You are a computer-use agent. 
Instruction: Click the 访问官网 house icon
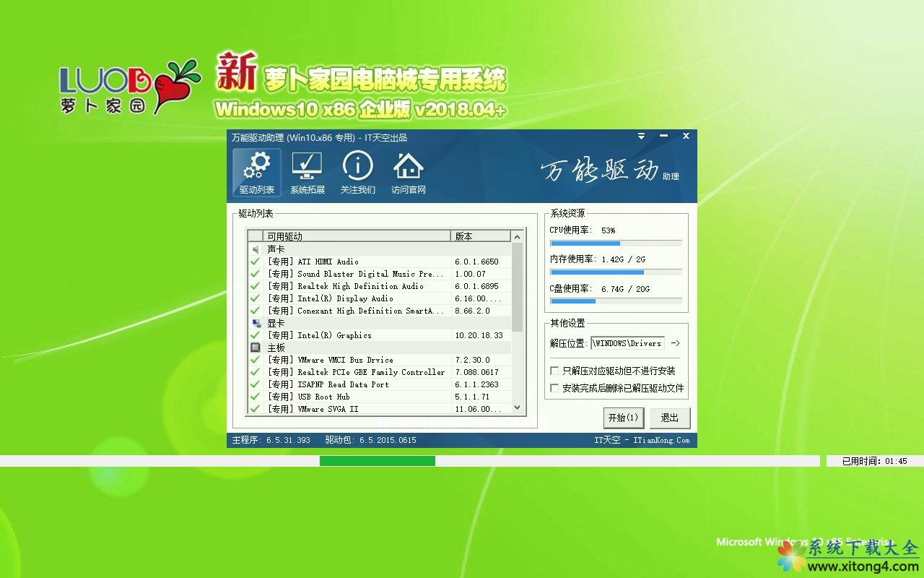click(409, 173)
